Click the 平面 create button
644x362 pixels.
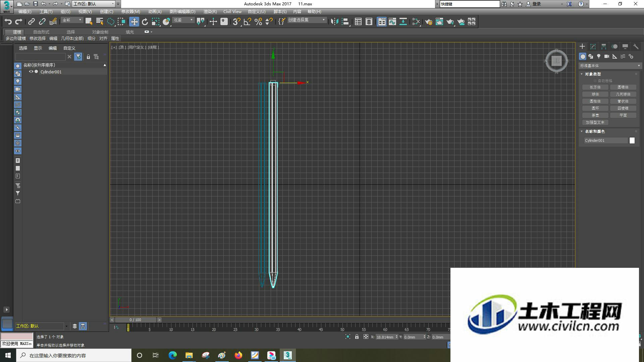623,115
